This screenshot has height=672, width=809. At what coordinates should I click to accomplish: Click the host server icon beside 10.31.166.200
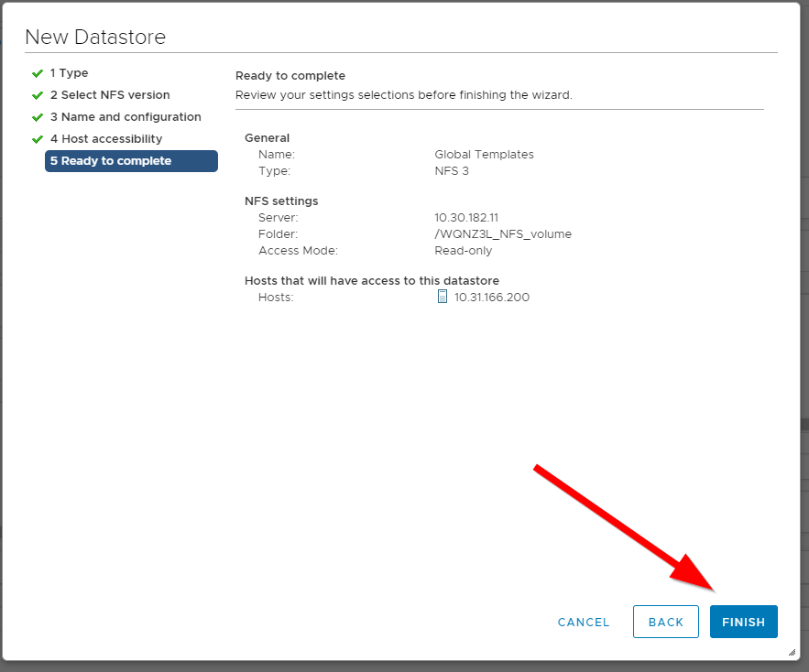pyautogui.click(x=443, y=297)
